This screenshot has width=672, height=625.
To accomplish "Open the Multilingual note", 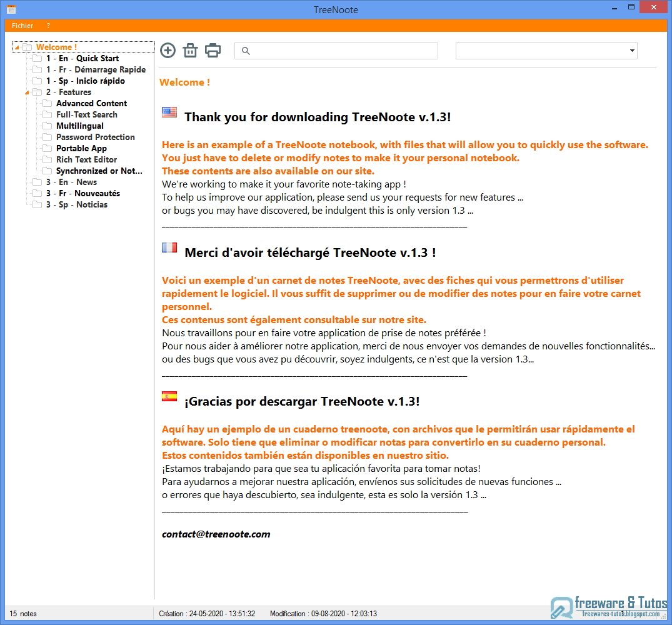I will (80, 126).
